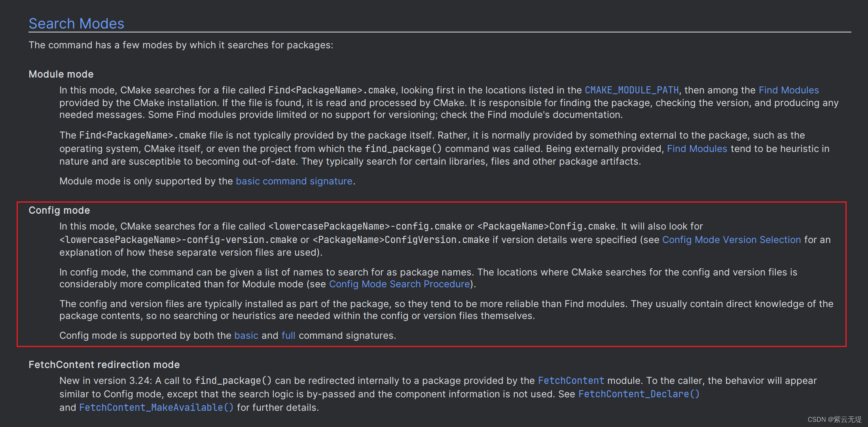Click 'New in version 3.24:' text
The height and width of the screenshot is (427, 868).
click(106, 381)
